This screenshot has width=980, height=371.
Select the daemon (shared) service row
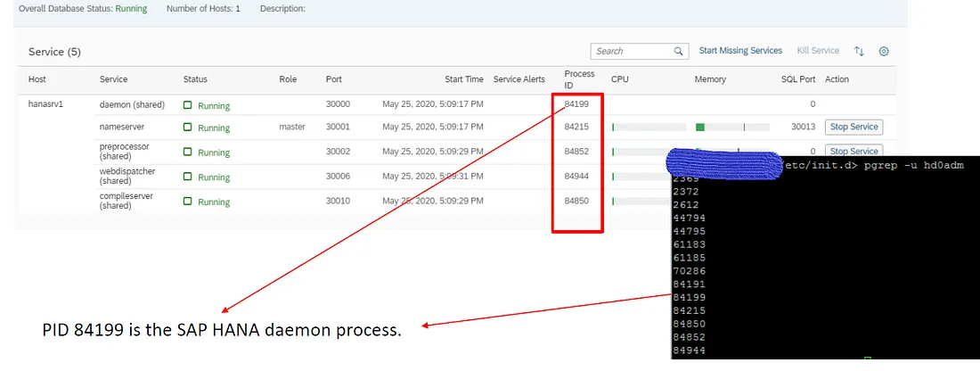pos(132,104)
